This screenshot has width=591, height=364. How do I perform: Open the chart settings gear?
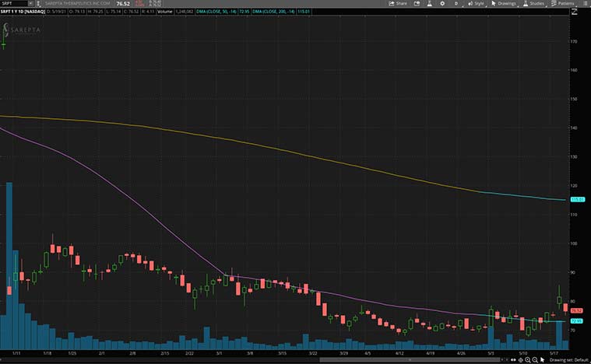(444, 4)
